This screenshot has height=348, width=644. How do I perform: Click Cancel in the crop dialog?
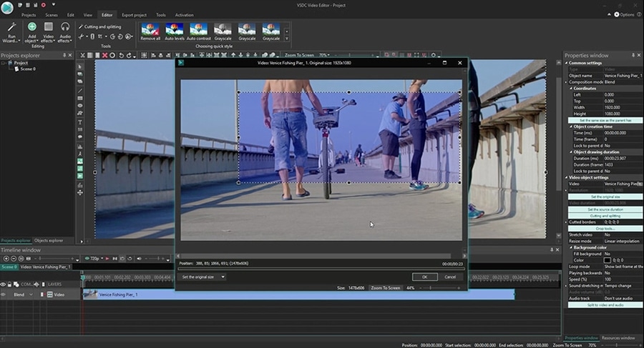tap(450, 277)
